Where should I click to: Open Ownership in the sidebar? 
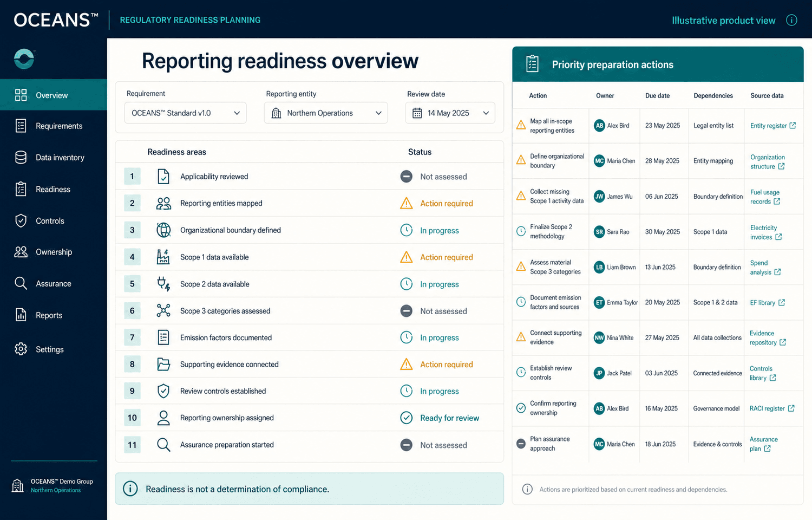(x=54, y=252)
